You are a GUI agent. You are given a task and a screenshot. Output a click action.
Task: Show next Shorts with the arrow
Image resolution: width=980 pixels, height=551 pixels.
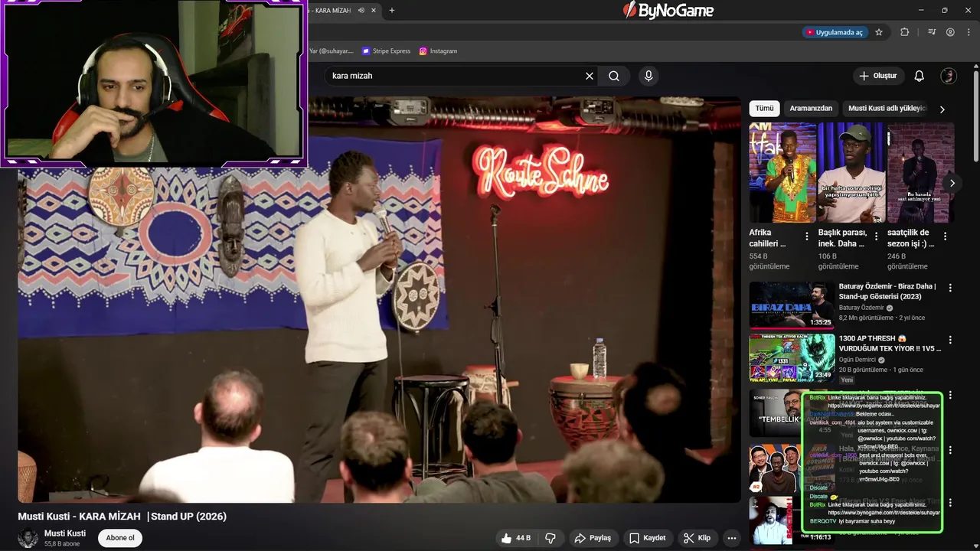[x=952, y=183]
